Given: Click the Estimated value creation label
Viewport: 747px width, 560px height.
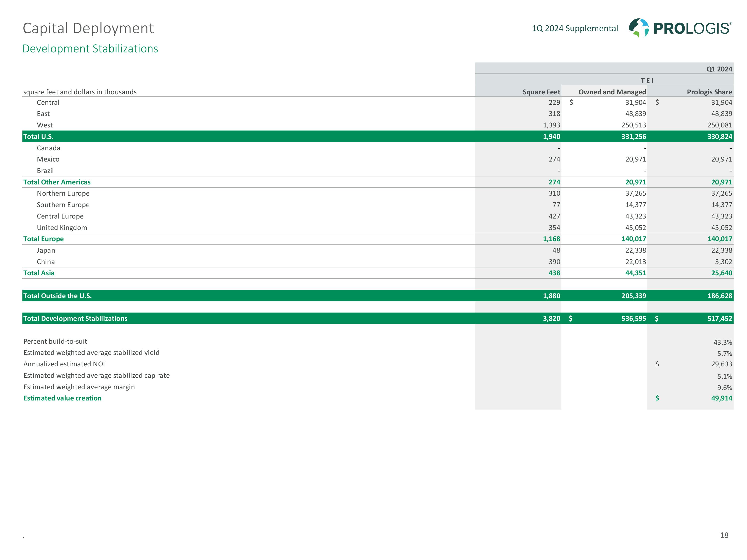Looking at the screenshot, I should 62,398.
